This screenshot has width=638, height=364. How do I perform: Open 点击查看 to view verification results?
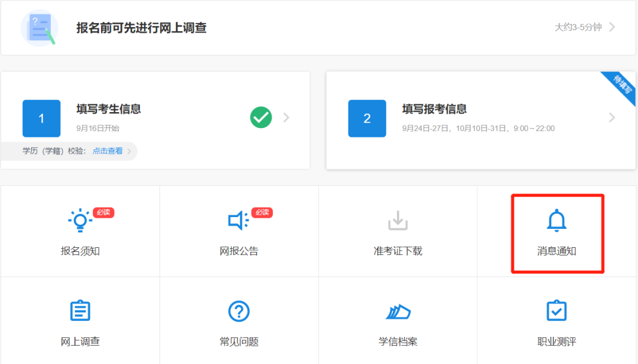coord(106,151)
